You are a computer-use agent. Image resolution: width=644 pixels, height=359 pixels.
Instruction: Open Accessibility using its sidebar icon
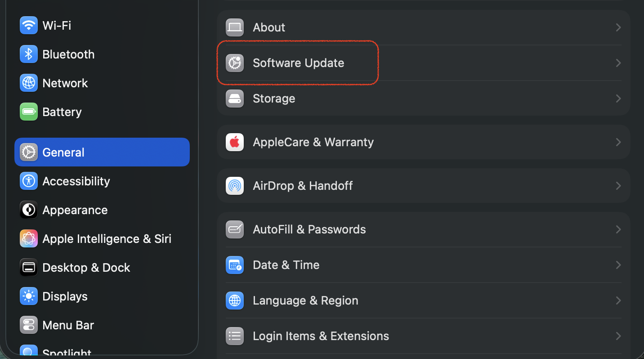point(29,181)
